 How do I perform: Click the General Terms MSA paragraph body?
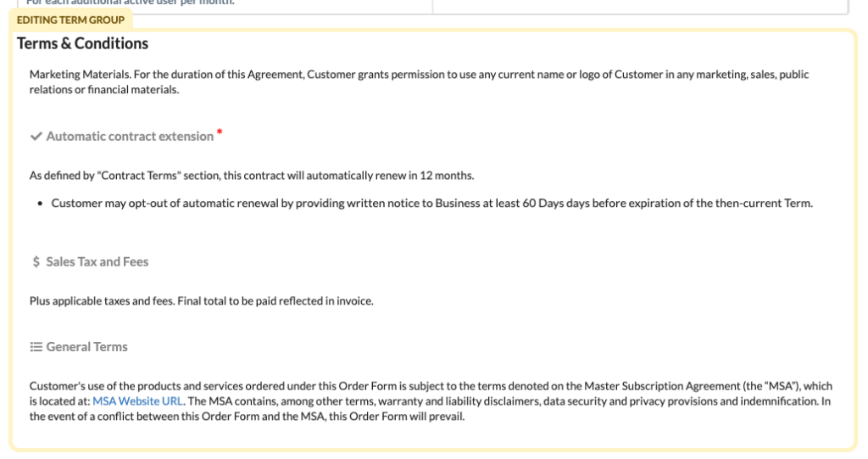pos(431,401)
